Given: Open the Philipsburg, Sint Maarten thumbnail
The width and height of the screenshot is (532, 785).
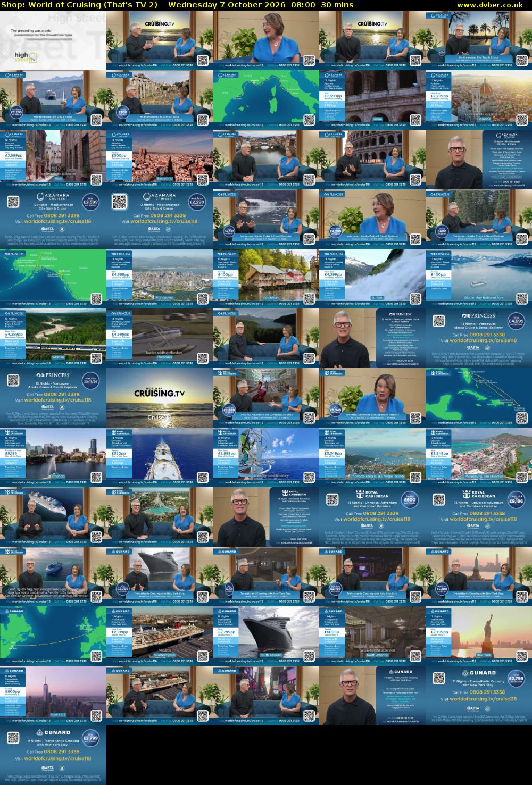Looking at the screenshot, I should click(479, 457).
